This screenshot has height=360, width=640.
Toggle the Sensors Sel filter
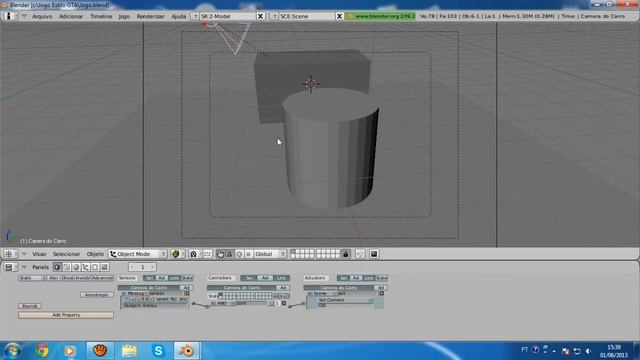point(149,278)
